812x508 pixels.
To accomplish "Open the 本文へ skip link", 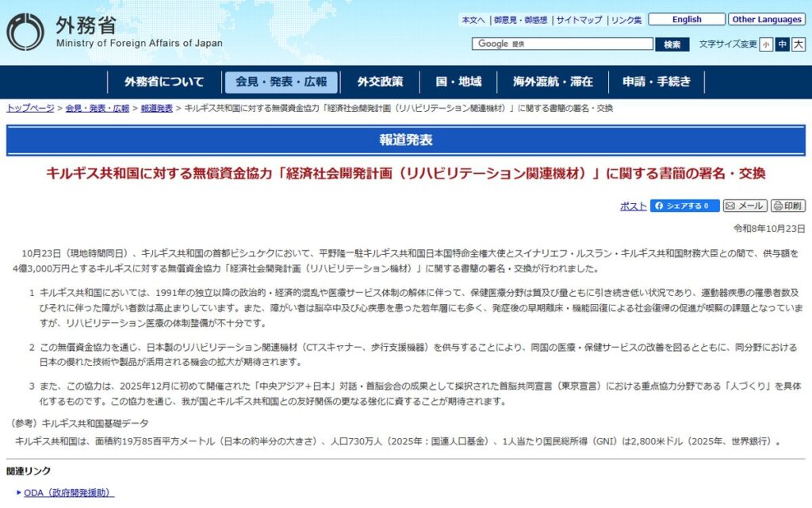I will pos(473,20).
